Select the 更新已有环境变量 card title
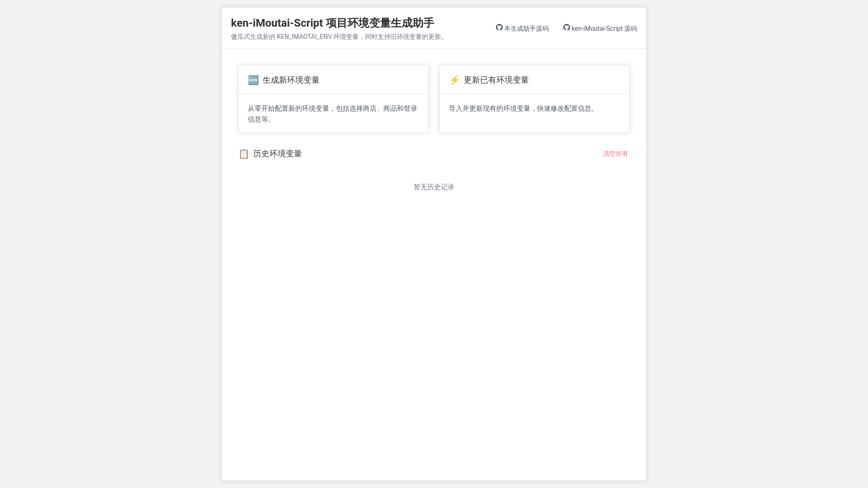Viewport: 868px width, 488px height. coord(496,80)
